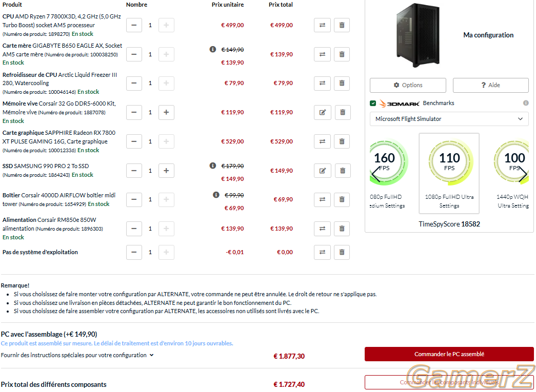Swap the operating system option
The image size is (536, 392).
[322, 252]
